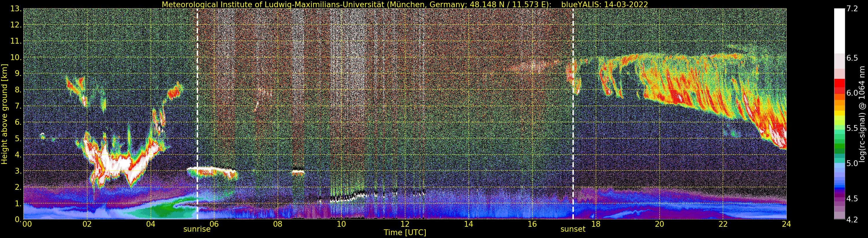Click the 10 tick label on time axis

point(341,224)
